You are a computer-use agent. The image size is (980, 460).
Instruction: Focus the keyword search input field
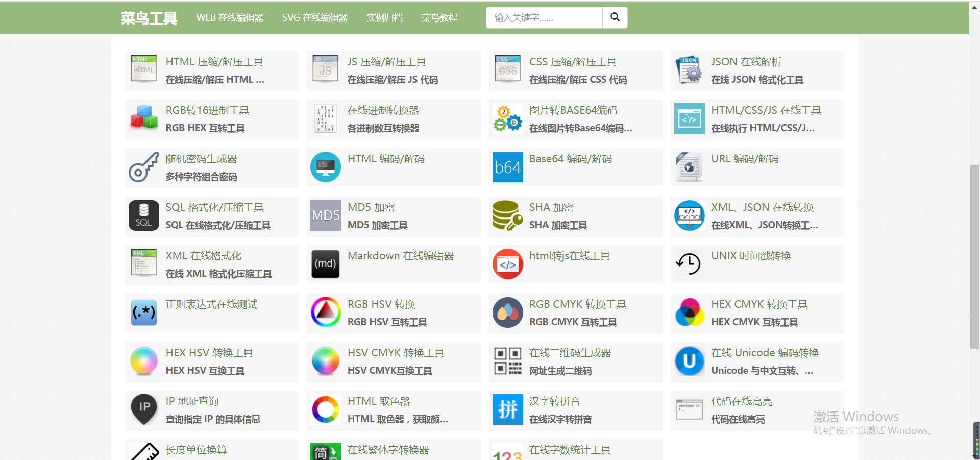tap(544, 18)
